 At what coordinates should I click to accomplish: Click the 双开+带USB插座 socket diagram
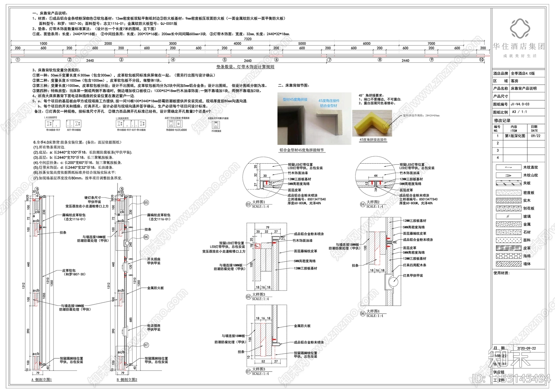tap(73, 123)
